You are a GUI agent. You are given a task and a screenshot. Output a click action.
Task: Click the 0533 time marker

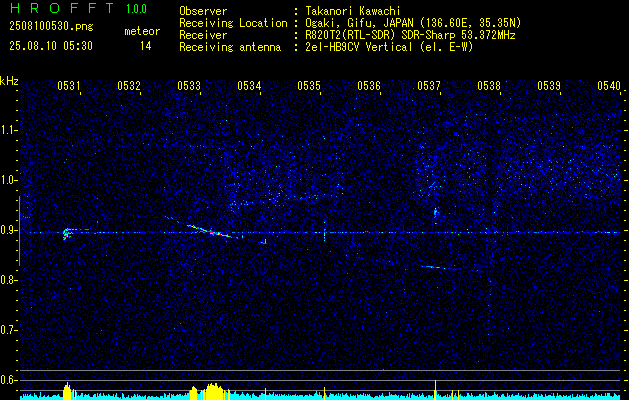189,85
